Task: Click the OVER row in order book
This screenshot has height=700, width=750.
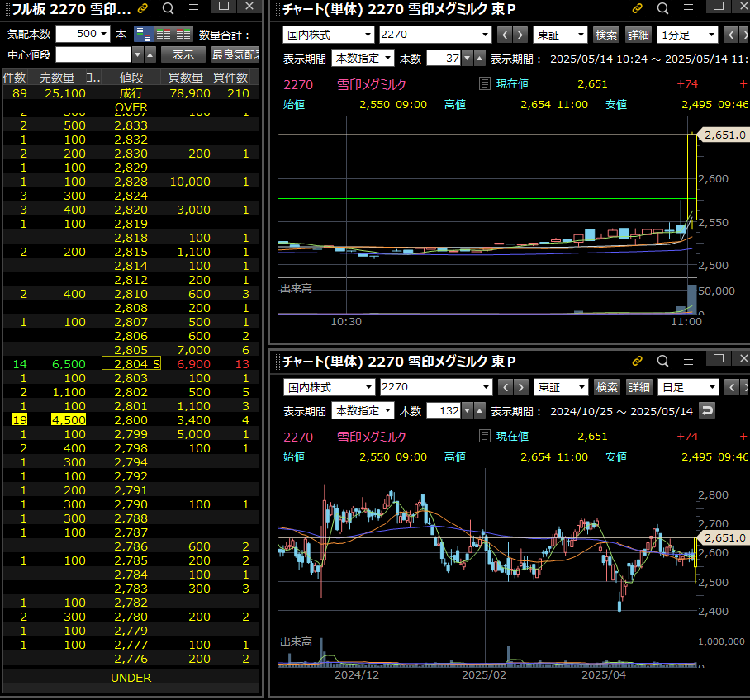Action: [131, 107]
